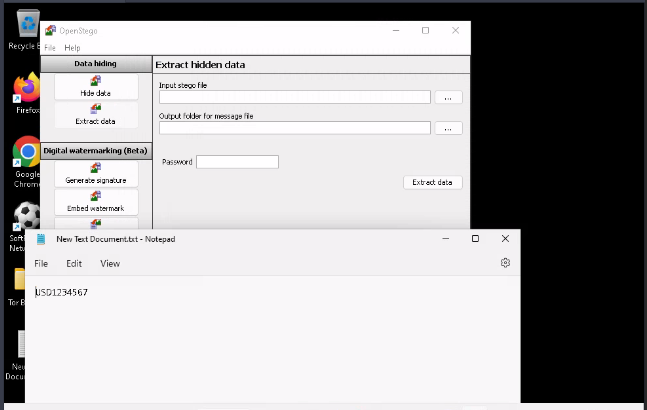Click the Input stego file field
This screenshot has width=647, height=410.
point(294,98)
